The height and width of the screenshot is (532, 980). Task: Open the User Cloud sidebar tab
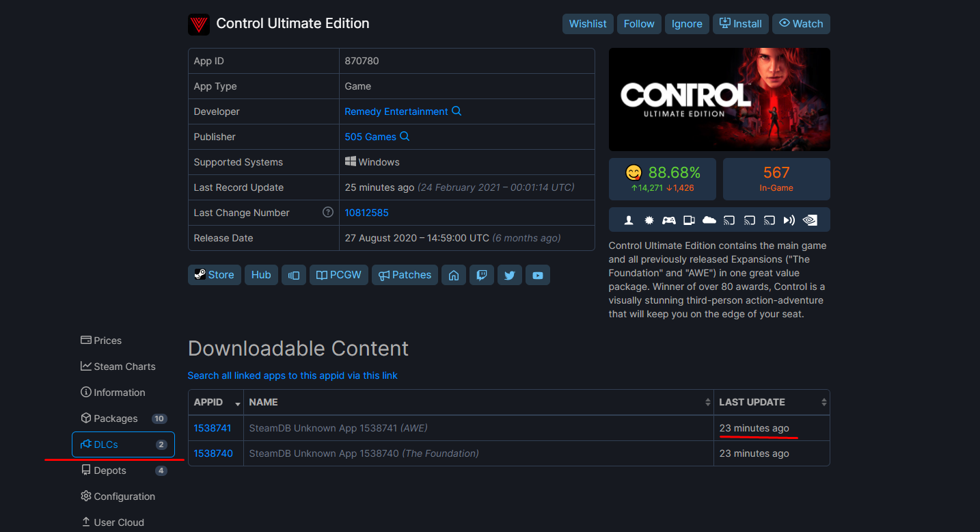click(x=123, y=522)
